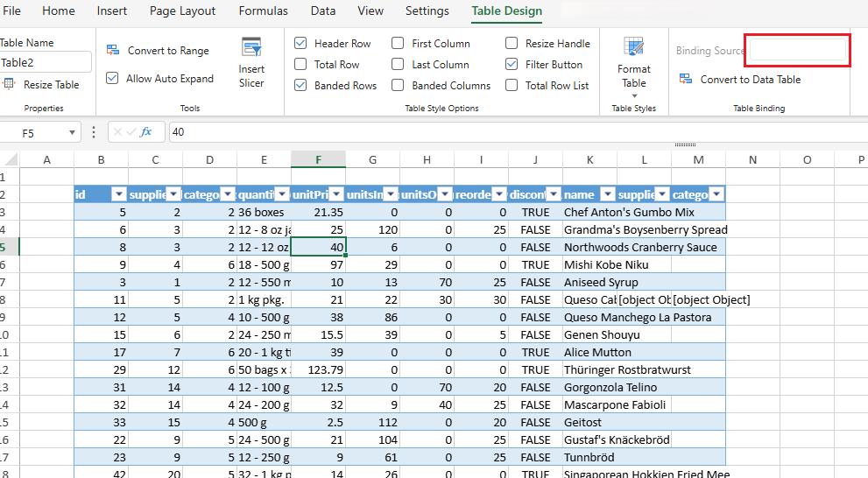Open the discontinued column filter dropdown
The image size is (868, 478).
(x=553, y=194)
